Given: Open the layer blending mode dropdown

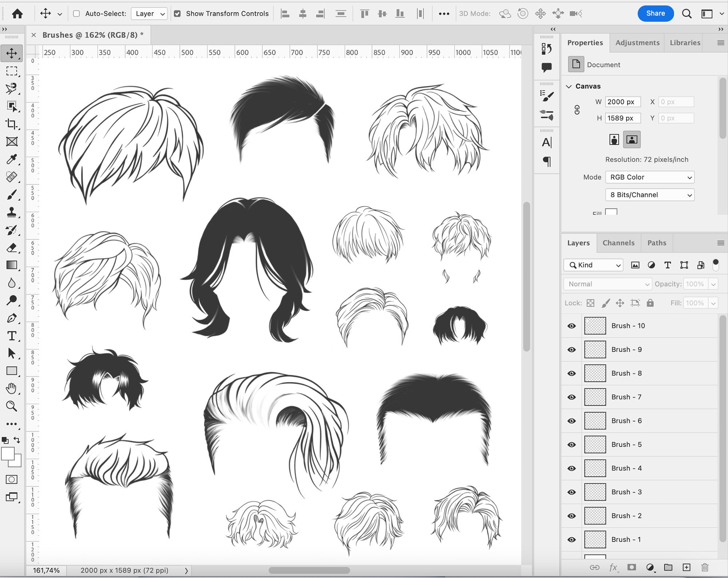Looking at the screenshot, I should coord(607,284).
